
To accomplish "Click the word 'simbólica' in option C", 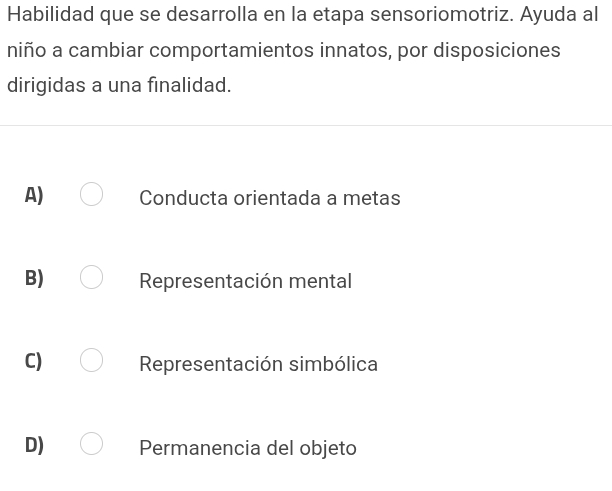I will pos(333,364).
